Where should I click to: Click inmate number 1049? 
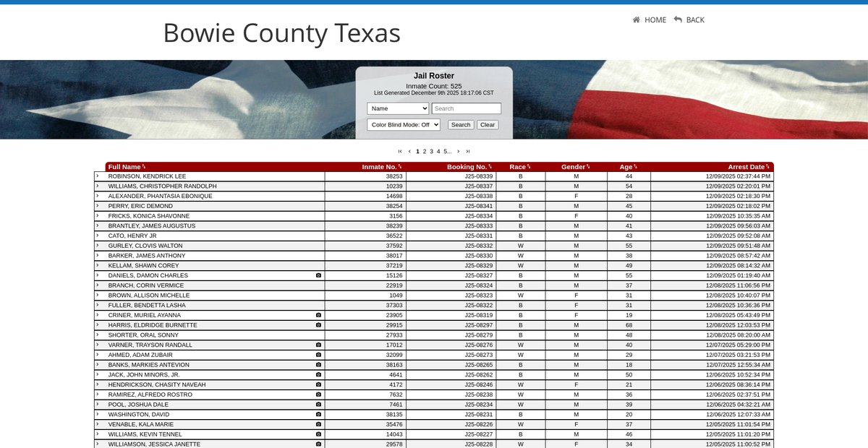pyautogui.click(x=396, y=296)
